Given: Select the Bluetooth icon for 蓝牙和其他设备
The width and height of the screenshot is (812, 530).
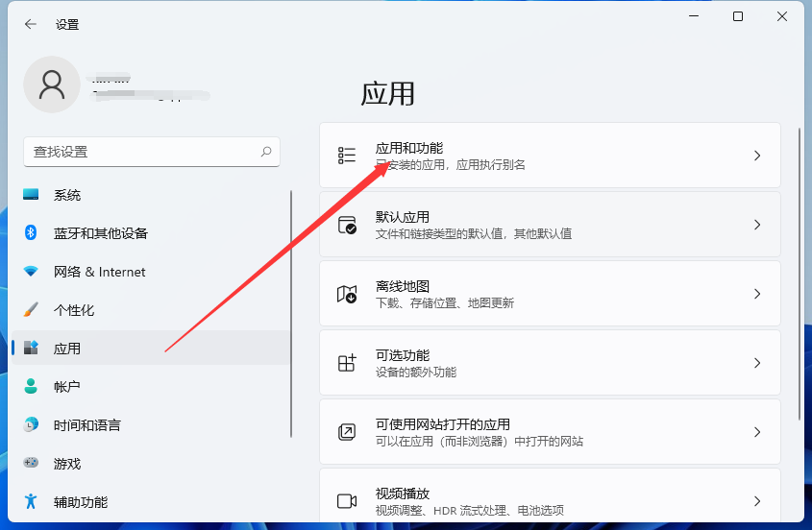Looking at the screenshot, I should click(x=31, y=232).
